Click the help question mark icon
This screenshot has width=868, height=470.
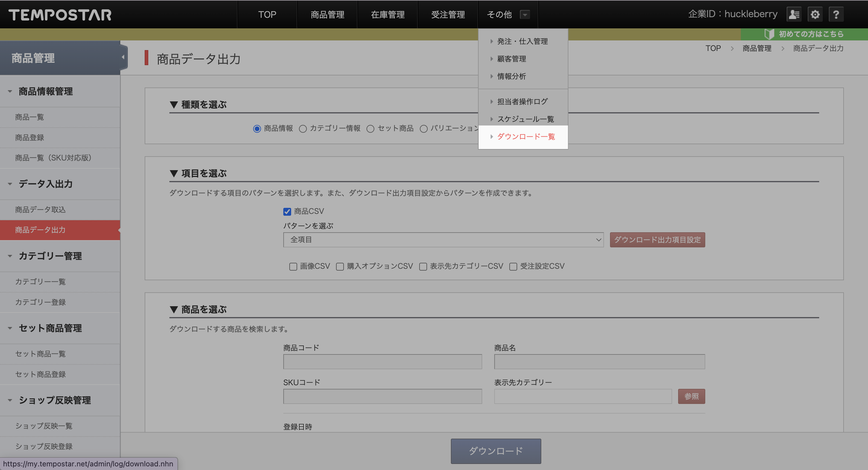[836, 14]
